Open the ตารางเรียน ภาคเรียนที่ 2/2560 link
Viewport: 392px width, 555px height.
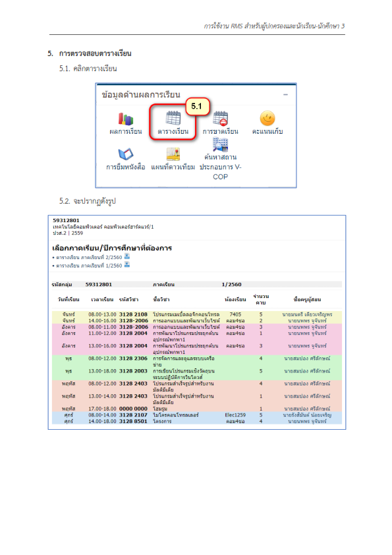click(89, 257)
